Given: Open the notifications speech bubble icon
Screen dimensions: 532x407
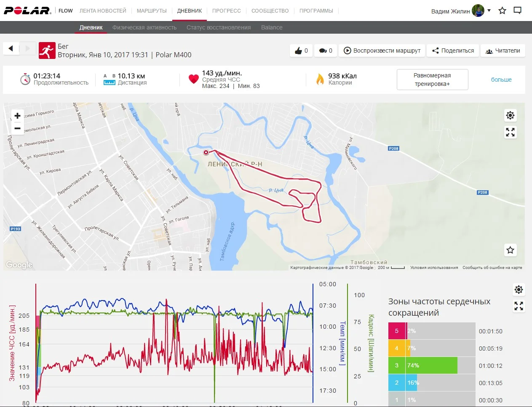Looking at the screenshot, I should [x=518, y=11].
